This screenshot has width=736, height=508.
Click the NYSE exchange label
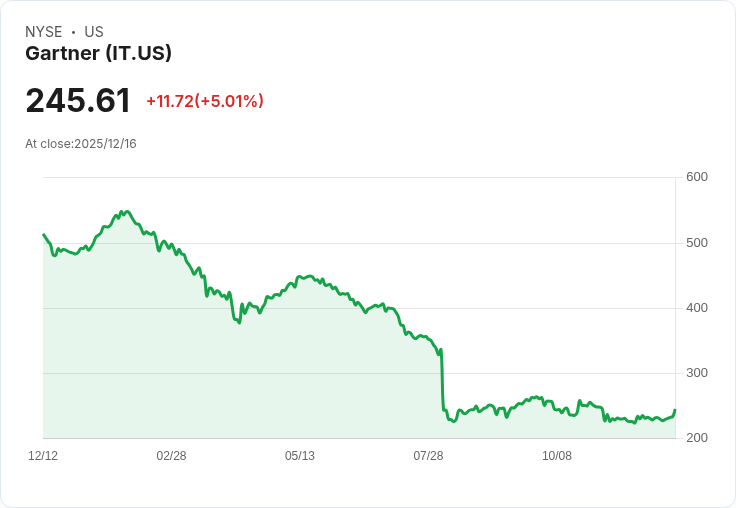44,32
